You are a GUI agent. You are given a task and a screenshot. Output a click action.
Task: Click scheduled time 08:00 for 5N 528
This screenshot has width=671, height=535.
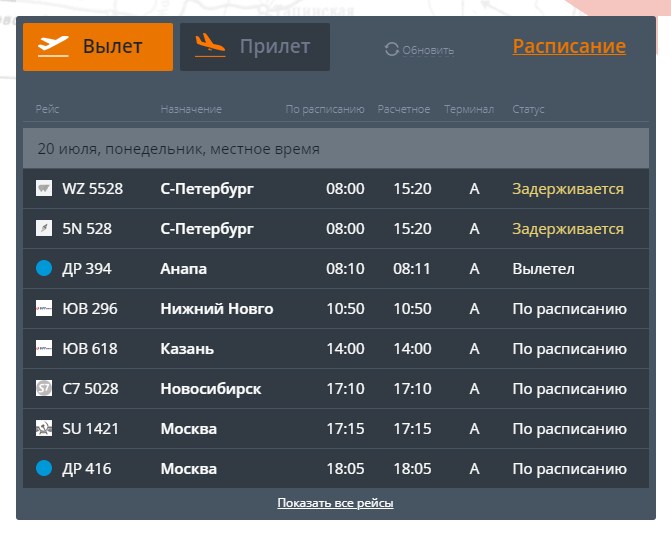click(x=345, y=229)
